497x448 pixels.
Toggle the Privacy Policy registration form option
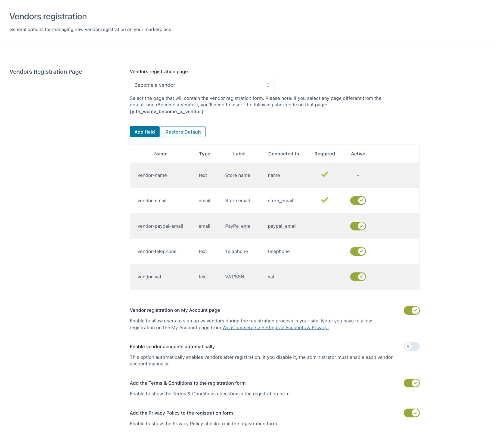pos(411,413)
